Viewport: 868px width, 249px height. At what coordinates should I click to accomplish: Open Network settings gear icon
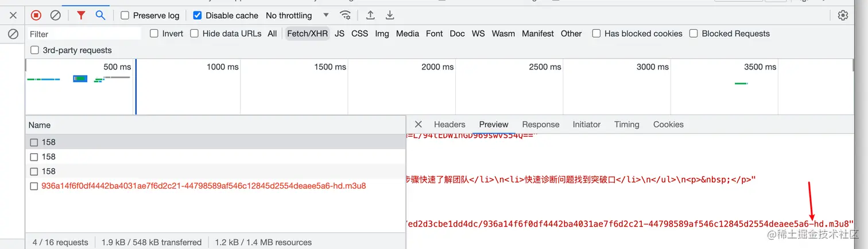tap(843, 15)
